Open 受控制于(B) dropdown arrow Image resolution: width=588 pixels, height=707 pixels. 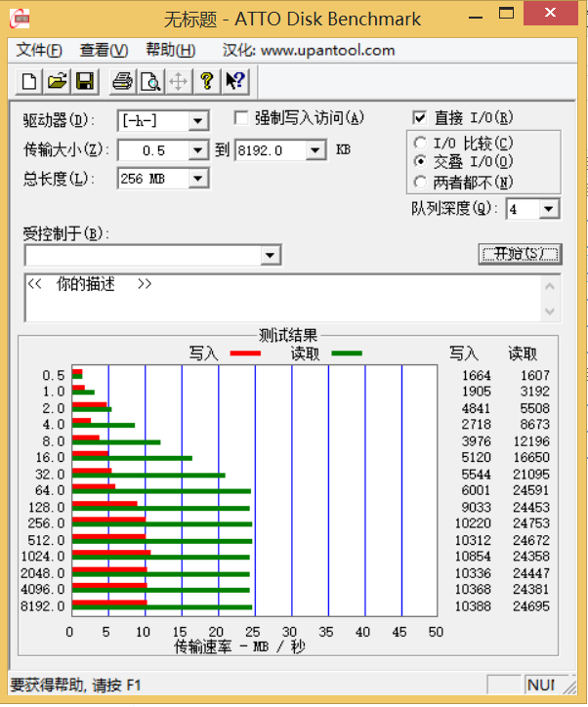tap(270, 256)
